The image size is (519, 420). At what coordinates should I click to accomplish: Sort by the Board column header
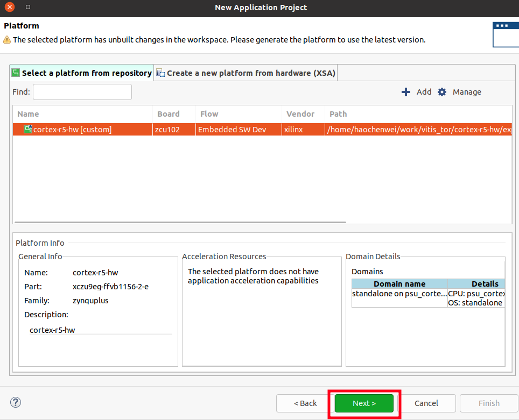pyautogui.click(x=174, y=114)
